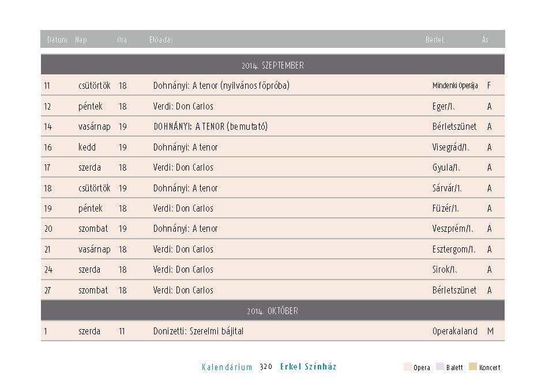This screenshot has width=545, height=392.
Task: Click "DOHNÁNYI: A TENOR (bemutató)" premiere title
Action: click(x=211, y=126)
